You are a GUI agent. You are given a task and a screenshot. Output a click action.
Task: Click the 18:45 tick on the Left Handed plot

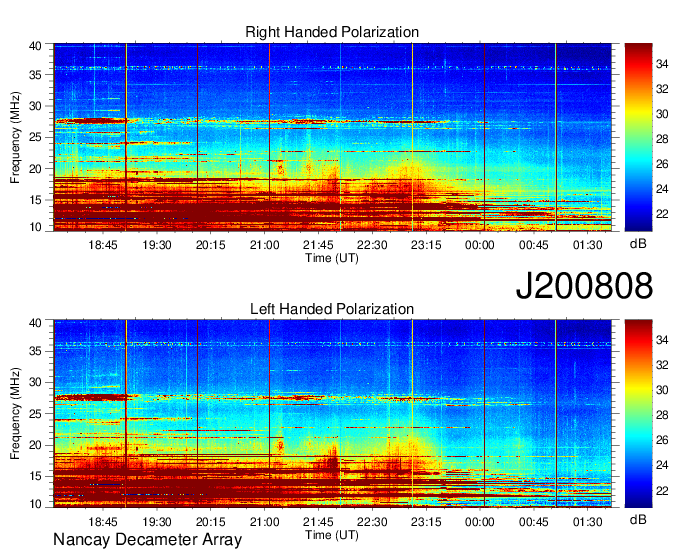pos(103,522)
